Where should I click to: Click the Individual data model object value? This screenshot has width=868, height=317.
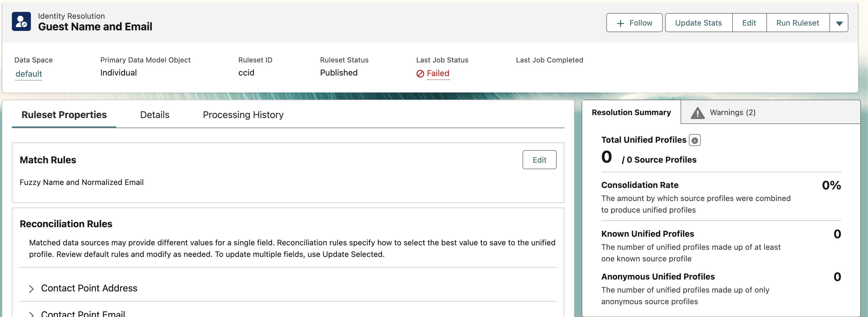pyautogui.click(x=118, y=73)
